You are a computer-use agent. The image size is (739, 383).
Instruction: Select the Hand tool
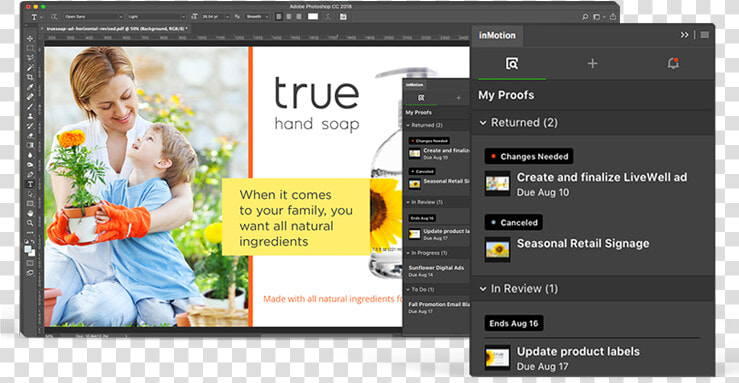[x=30, y=213]
